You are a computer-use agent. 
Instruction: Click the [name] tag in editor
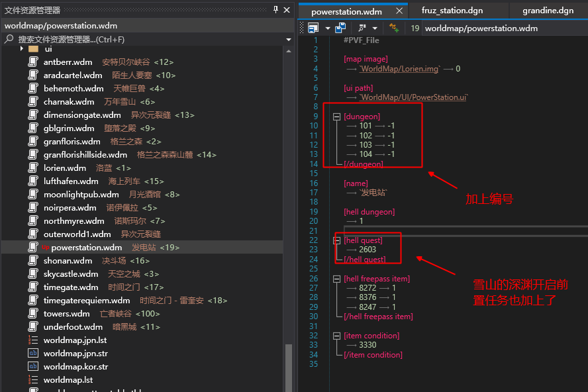[356, 183]
